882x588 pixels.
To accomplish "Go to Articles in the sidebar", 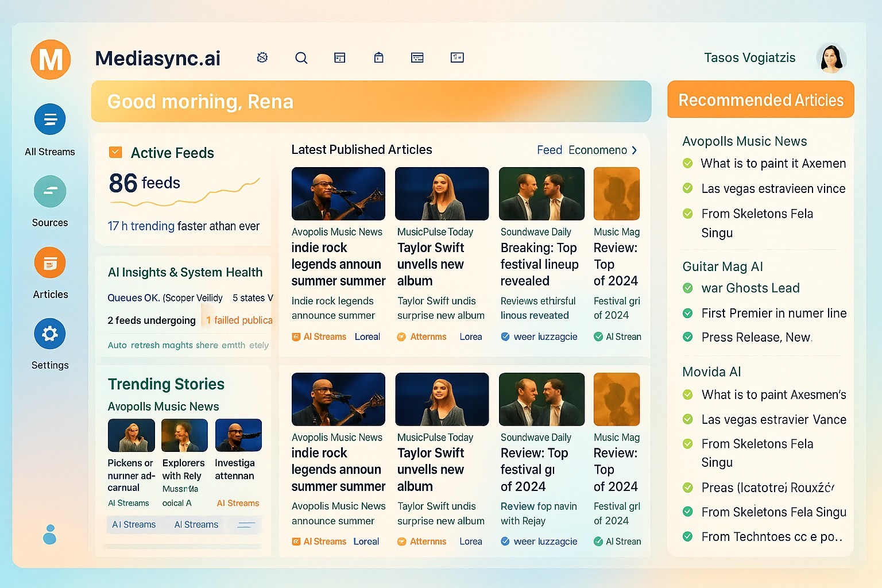I will tap(50, 263).
